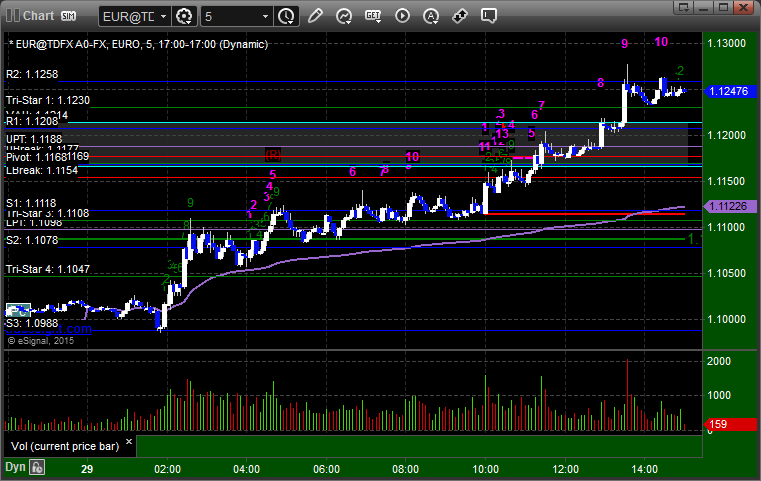Click the interval field showing 5
The width and height of the screenshot is (761, 481).
tap(231, 17)
